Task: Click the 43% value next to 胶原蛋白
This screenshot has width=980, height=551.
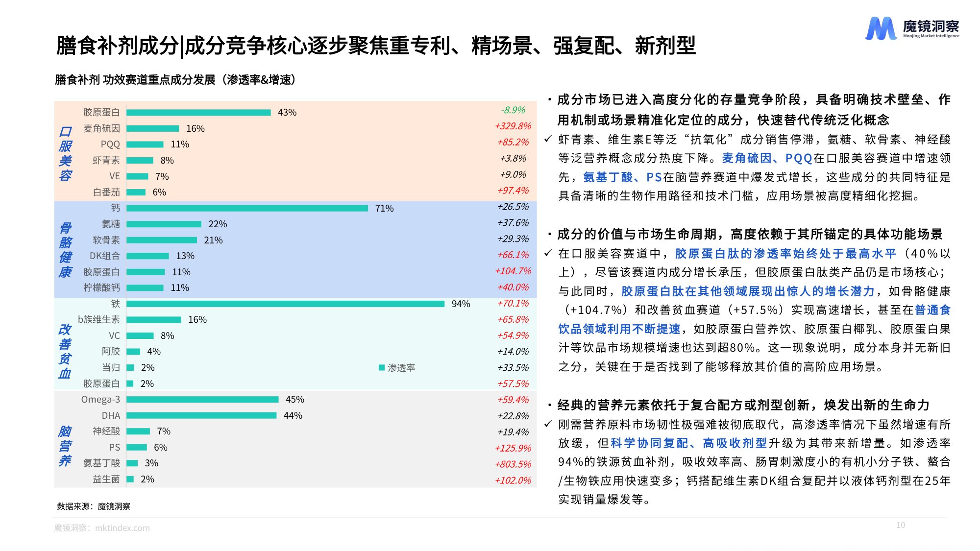Action: tap(287, 112)
